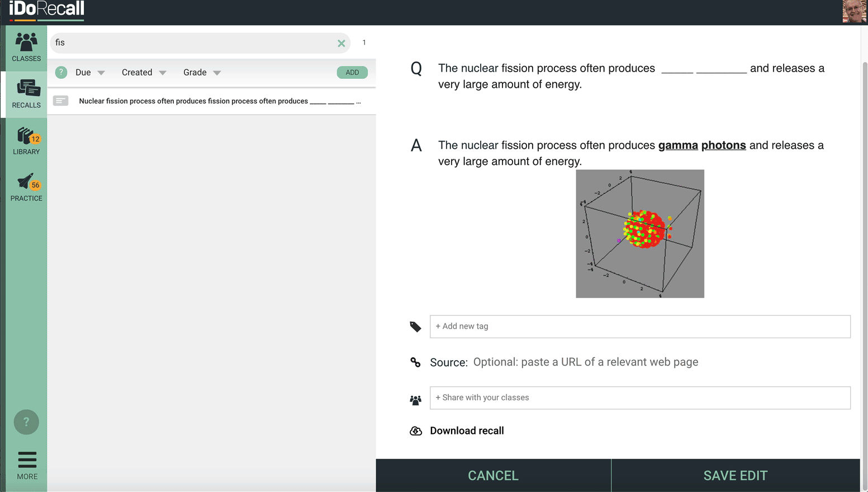Click the ADD button
This screenshot has width=868, height=492.
point(352,73)
